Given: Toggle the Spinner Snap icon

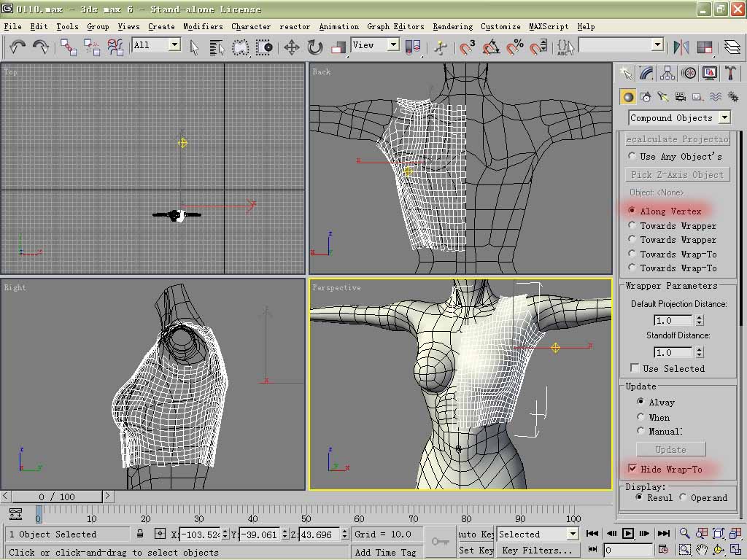Looking at the screenshot, I should coord(538,47).
